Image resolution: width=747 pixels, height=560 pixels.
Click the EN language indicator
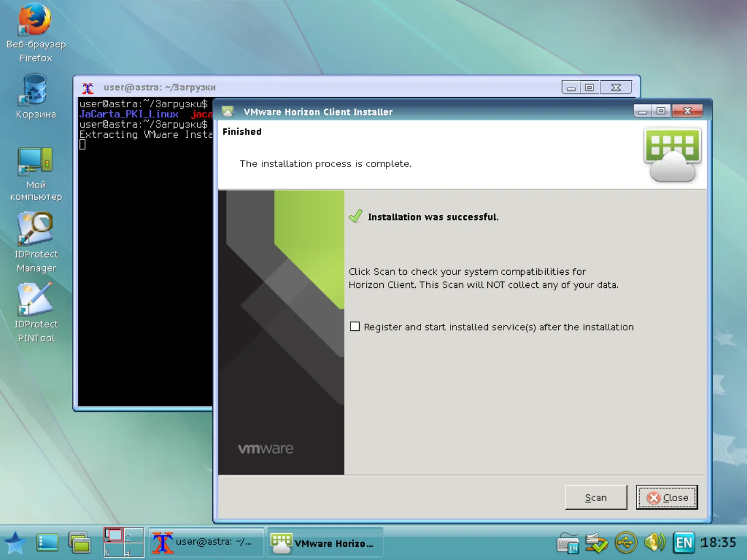[x=684, y=542]
